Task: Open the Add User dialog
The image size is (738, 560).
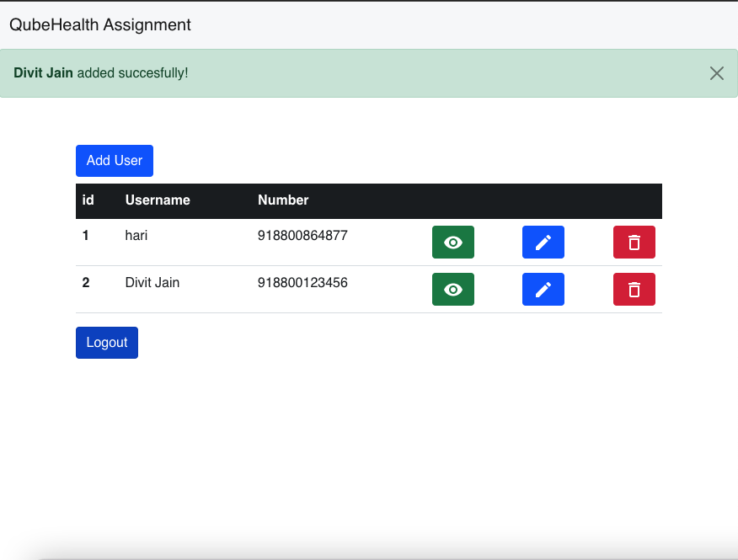Action: [114, 160]
